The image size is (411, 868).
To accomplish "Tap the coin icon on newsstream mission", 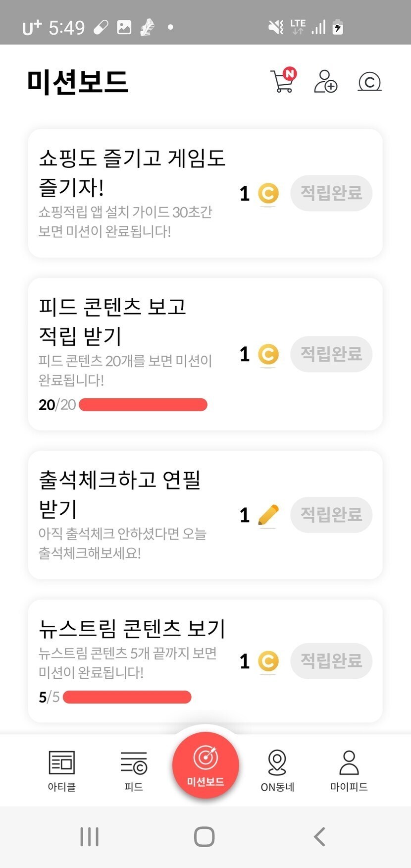I will (x=268, y=661).
